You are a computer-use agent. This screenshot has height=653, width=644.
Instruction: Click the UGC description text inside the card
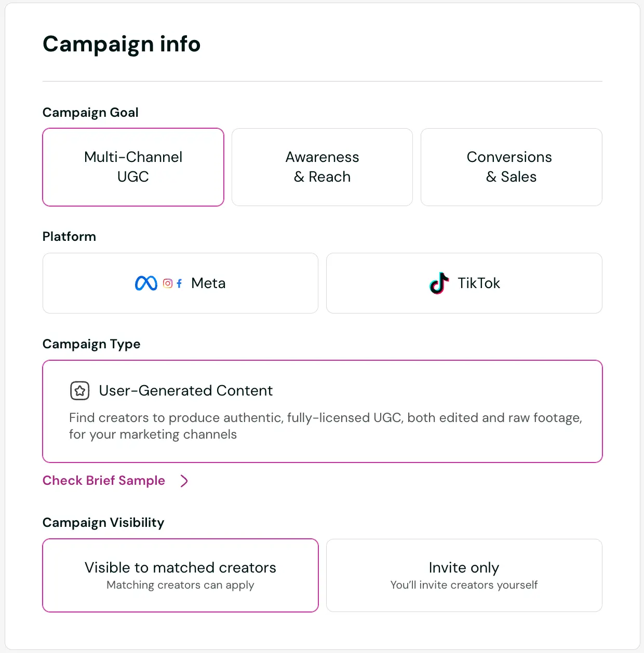coord(325,426)
